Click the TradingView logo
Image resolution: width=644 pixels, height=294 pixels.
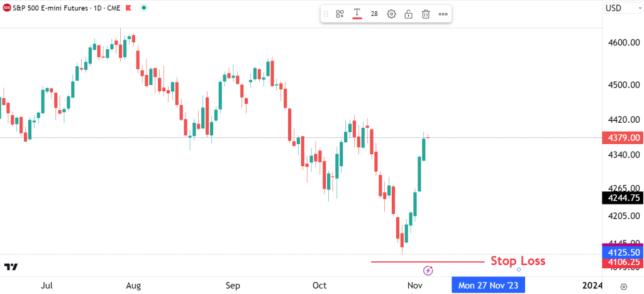(x=11, y=267)
